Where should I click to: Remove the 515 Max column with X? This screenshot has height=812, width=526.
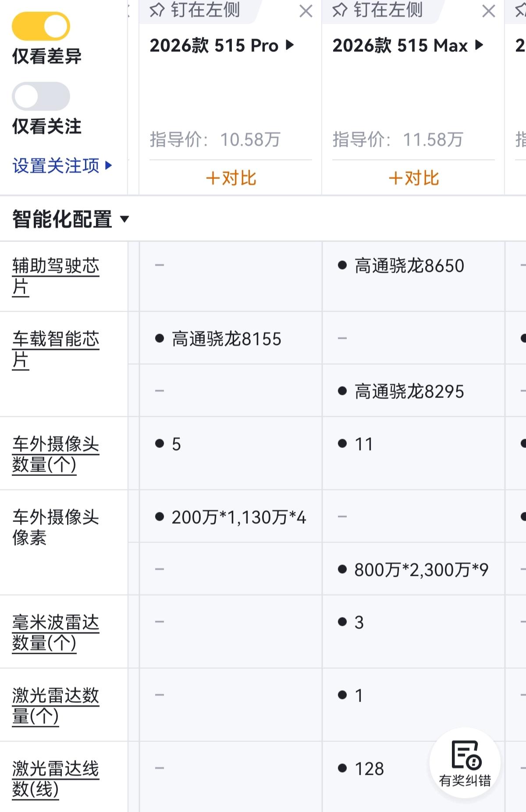click(x=489, y=11)
